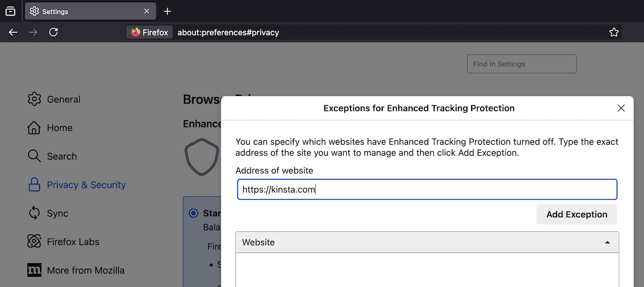Go back with the back arrow

pos(13,32)
